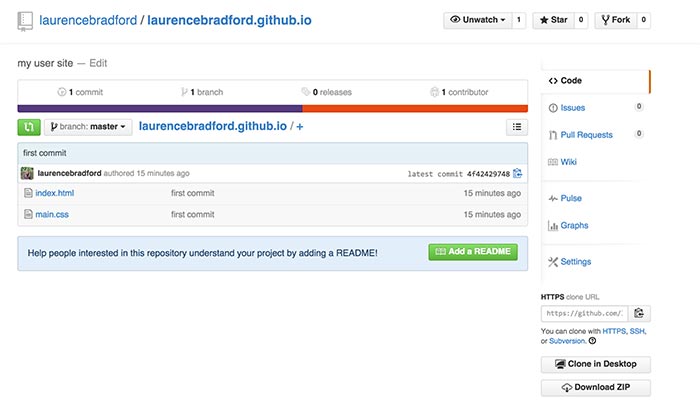The height and width of the screenshot is (412, 700).
Task: Click the stargazers count of 0
Action: [581, 20]
